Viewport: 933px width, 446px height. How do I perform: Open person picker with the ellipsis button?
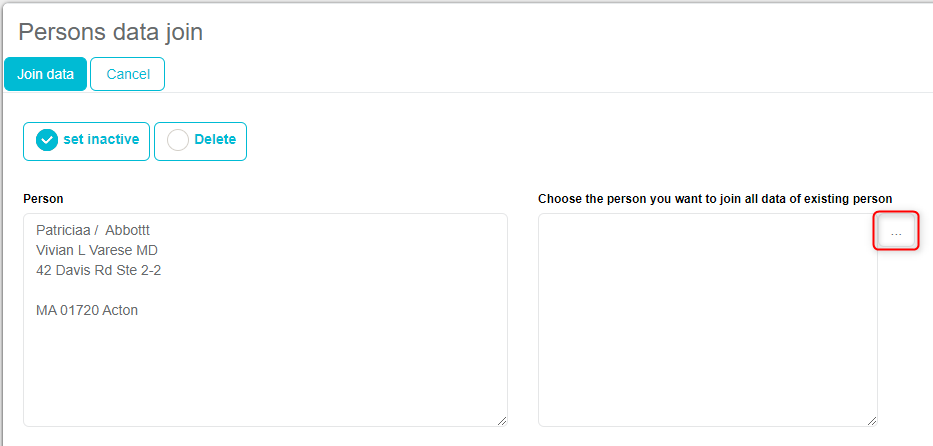896,232
